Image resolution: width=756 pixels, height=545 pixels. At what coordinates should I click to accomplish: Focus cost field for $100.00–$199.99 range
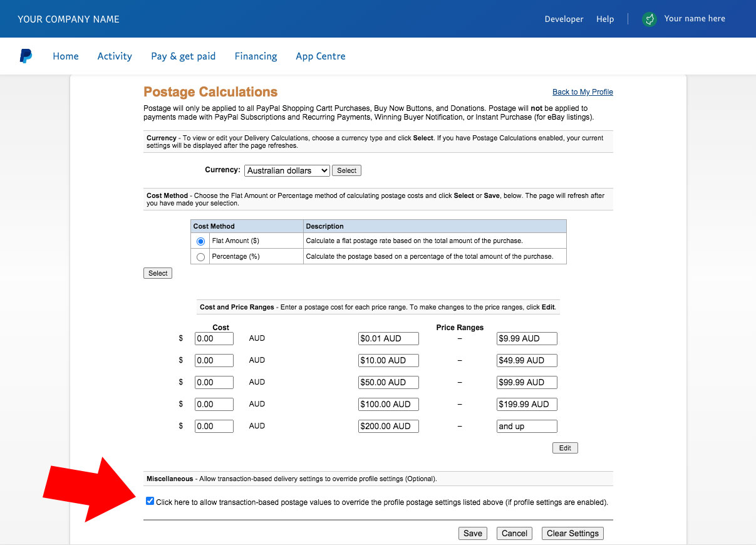pyautogui.click(x=214, y=404)
